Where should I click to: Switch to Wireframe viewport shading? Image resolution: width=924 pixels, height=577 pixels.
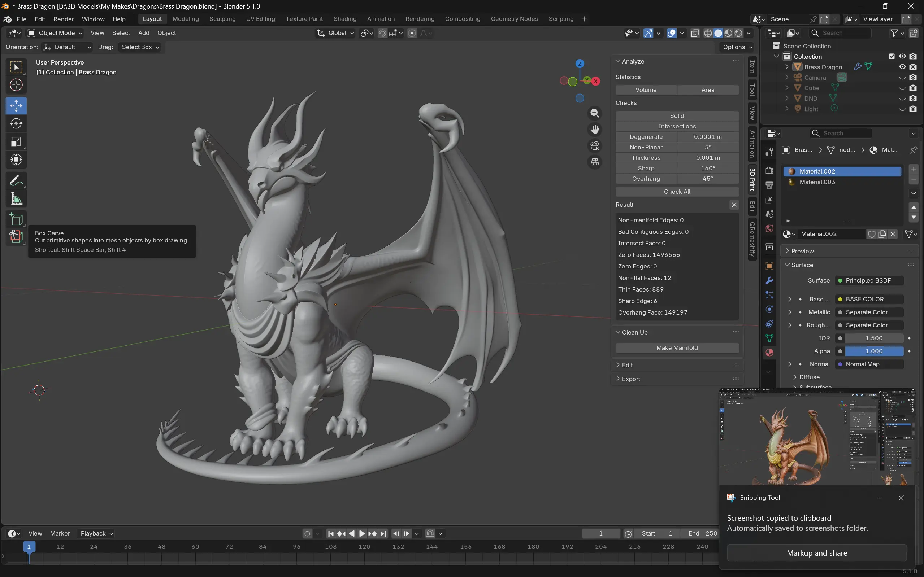point(707,33)
